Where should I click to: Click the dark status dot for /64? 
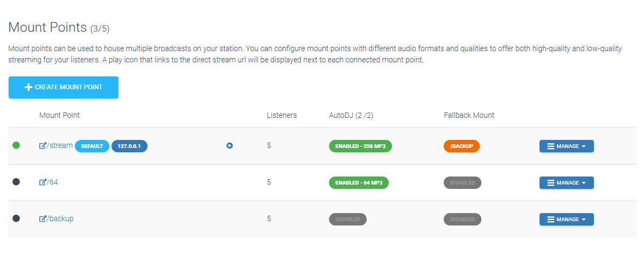pos(16,182)
